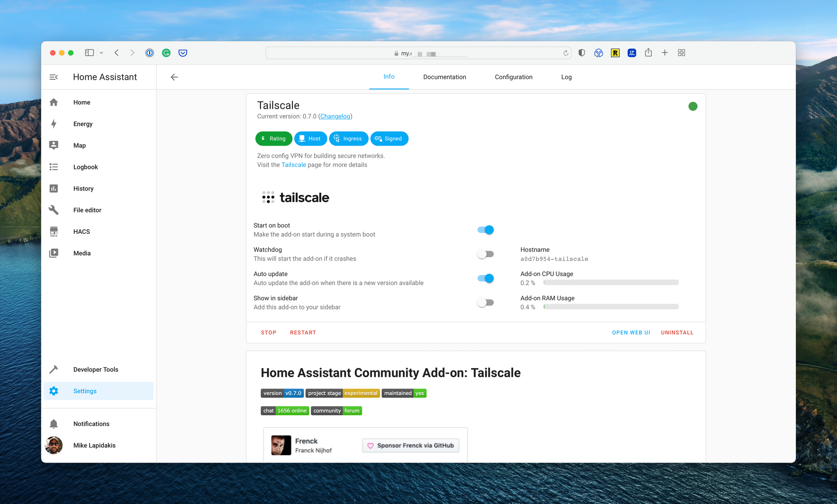Screen dimensions: 837x504
Task: Disable the Start on boot toggle
Action: (485, 230)
